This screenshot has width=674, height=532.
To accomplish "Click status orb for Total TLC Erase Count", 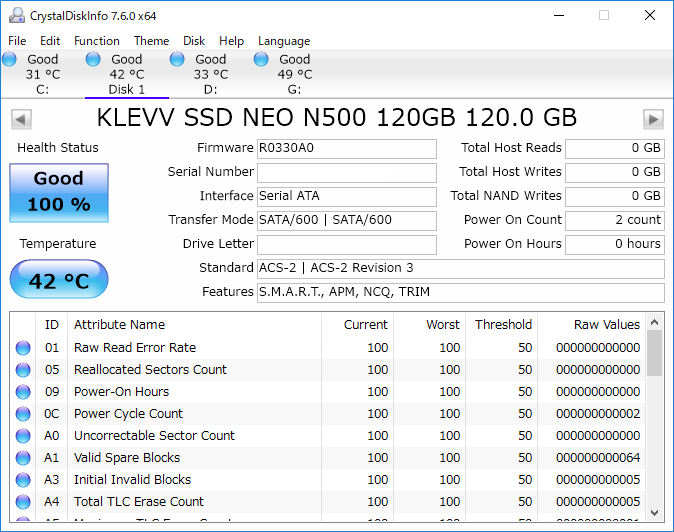I will pyautogui.click(x=23, y=501).
